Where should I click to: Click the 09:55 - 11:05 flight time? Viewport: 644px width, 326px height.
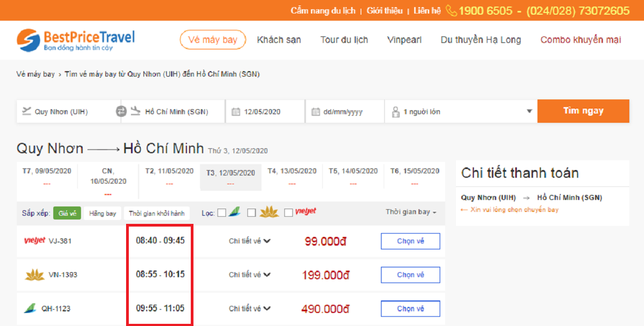point(160,308)
